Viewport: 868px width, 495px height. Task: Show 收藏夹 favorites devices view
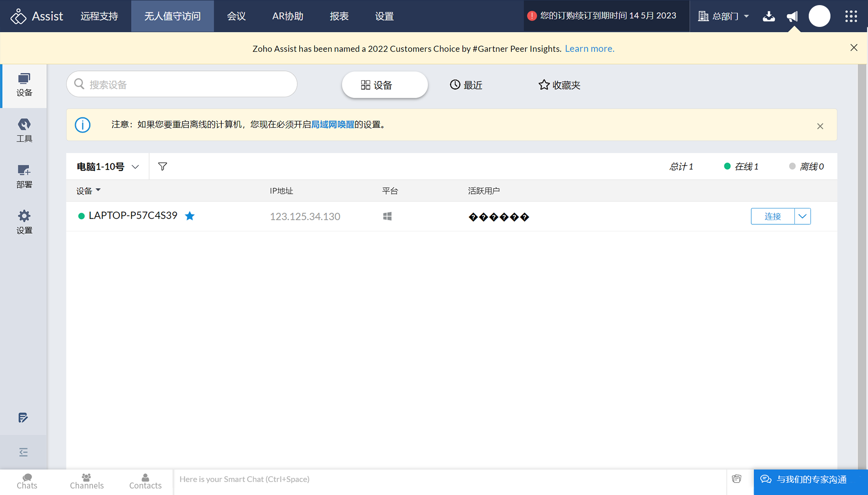point(559,85)
